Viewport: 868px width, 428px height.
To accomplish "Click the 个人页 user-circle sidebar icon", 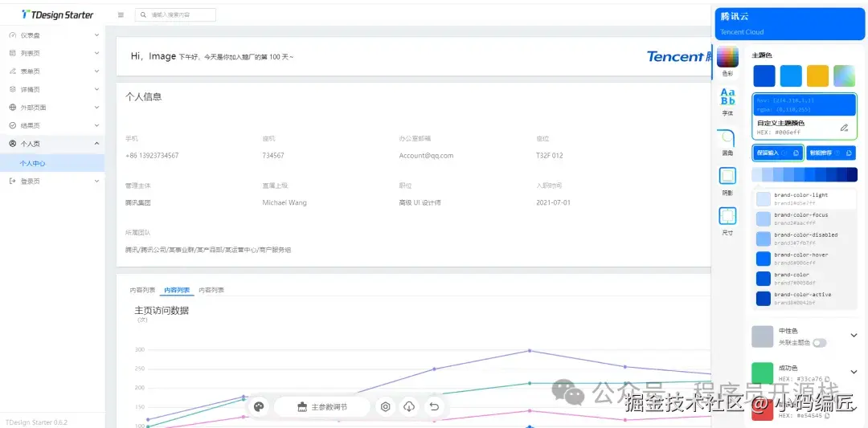I will (13, 144).
